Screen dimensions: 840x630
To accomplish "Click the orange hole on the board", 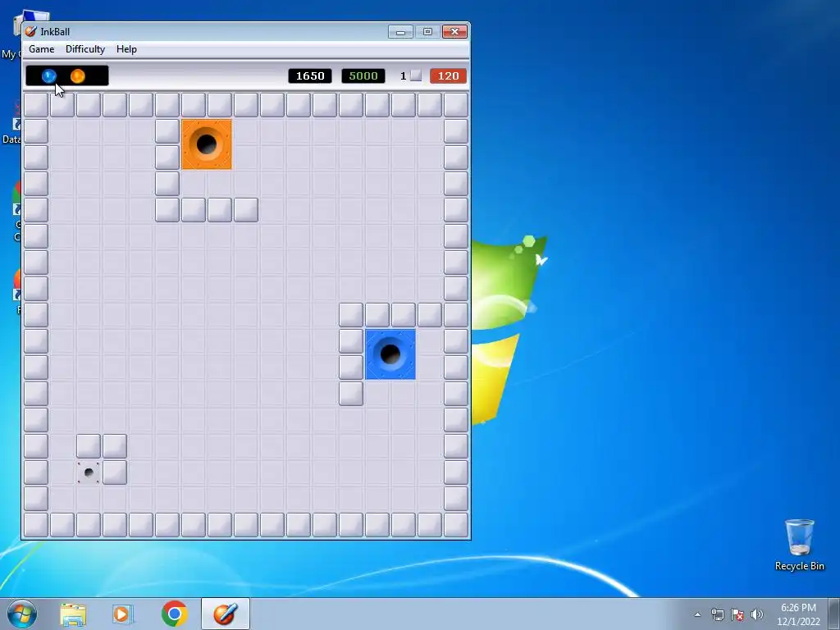I will [207, 144].
